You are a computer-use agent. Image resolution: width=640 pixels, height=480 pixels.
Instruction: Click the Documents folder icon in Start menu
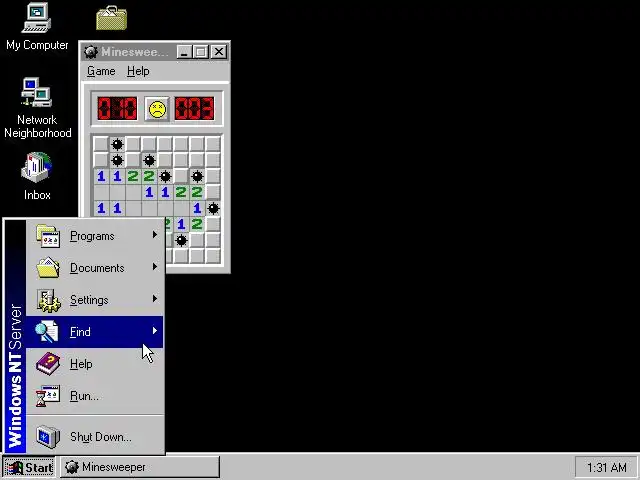48,268
